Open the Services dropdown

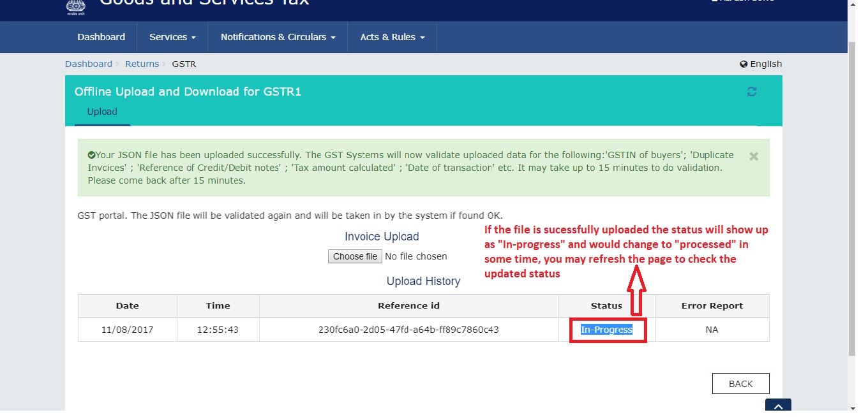pyautogui.click(x=171, y=37)
